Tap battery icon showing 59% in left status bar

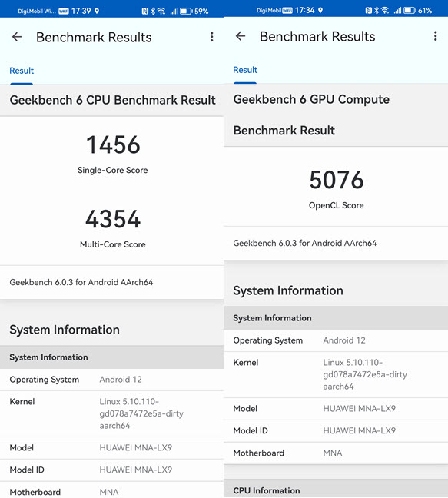[x=187, y=12]
